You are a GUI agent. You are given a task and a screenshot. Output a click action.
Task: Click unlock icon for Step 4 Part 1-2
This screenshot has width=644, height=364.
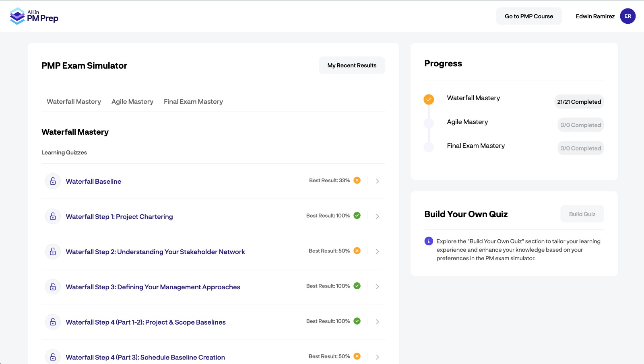53,322
